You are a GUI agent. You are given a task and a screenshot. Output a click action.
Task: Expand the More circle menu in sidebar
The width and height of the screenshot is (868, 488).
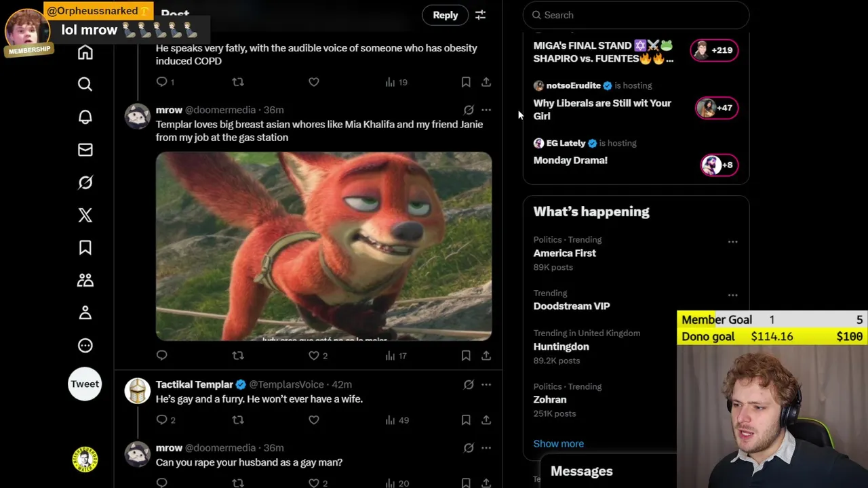(85, 346)
